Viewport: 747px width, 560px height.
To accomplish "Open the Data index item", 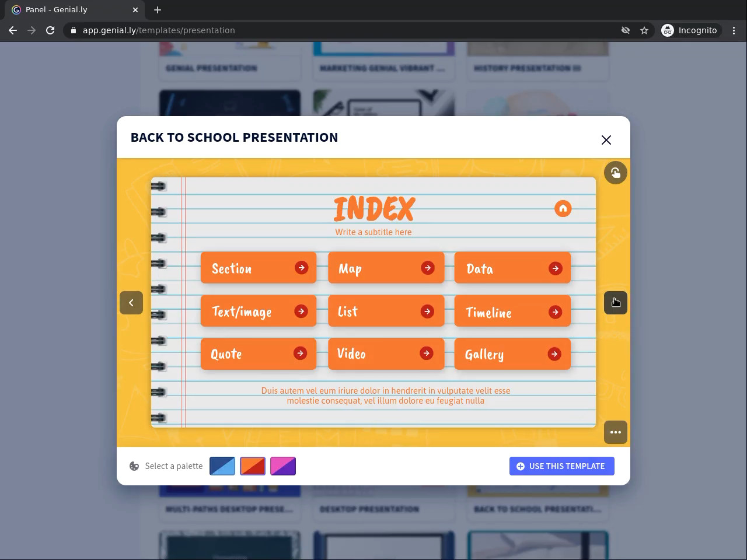I will click(x=512, y=268).
